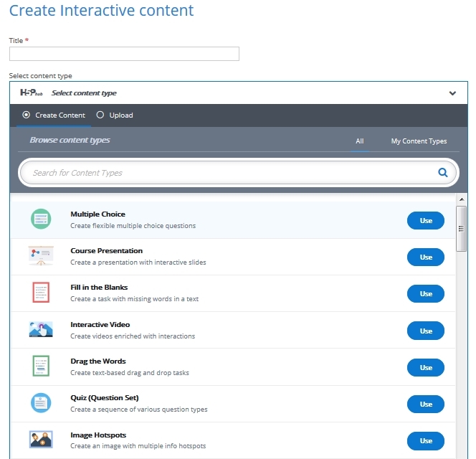Select the Create Content radio option
Screen dimensions: 476x459
(27, 115)
